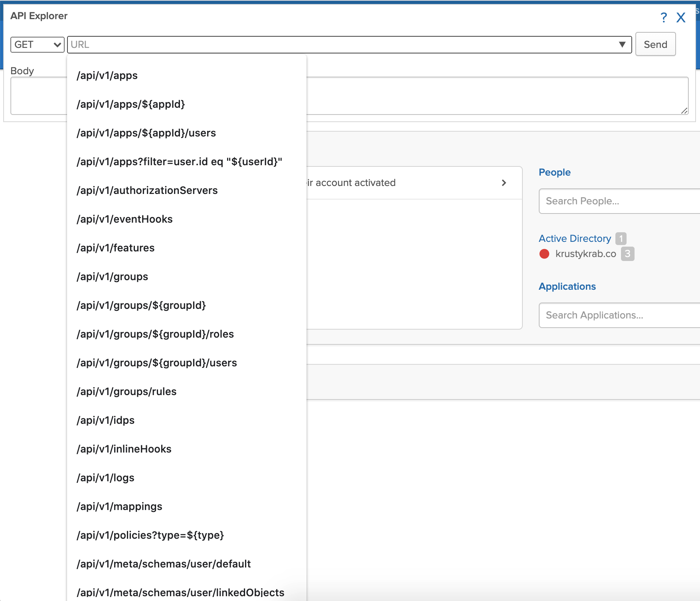Focus the URL input field

tap(339, 45)
